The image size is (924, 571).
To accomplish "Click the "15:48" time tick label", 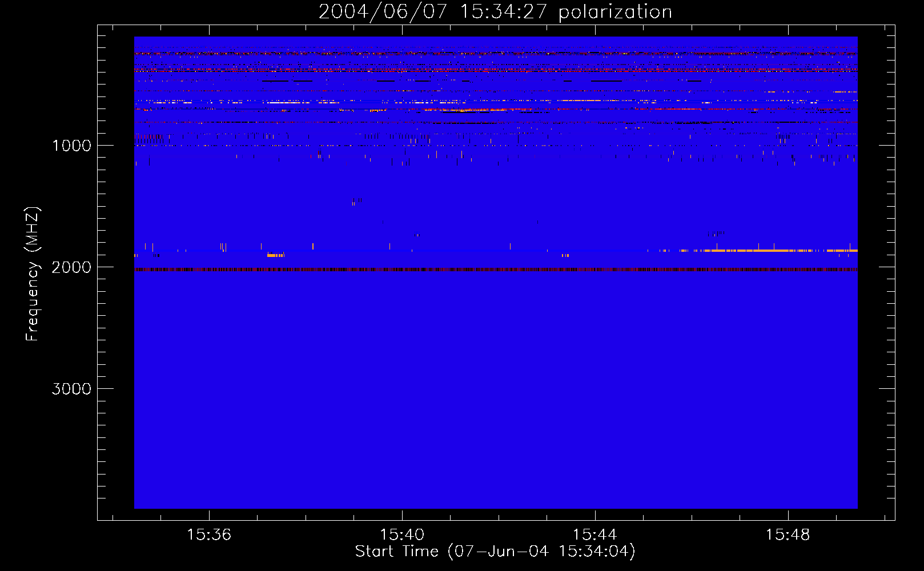I will pos(788,535).
